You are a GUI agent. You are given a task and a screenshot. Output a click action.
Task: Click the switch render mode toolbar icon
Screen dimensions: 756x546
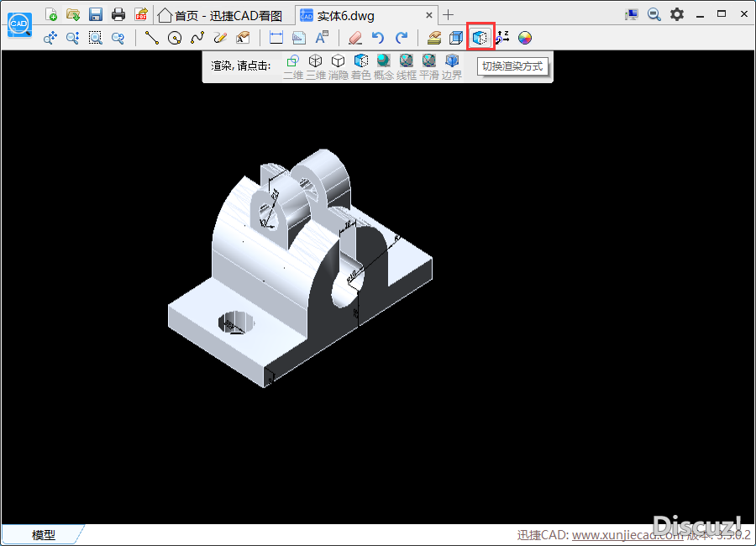click(x=480, y=37)
